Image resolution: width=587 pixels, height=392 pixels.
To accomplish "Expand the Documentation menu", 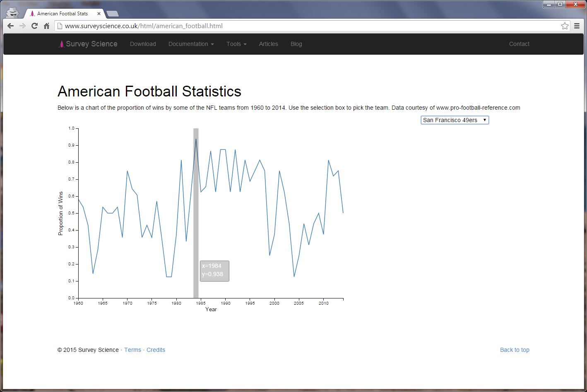I will click(191, 44).
